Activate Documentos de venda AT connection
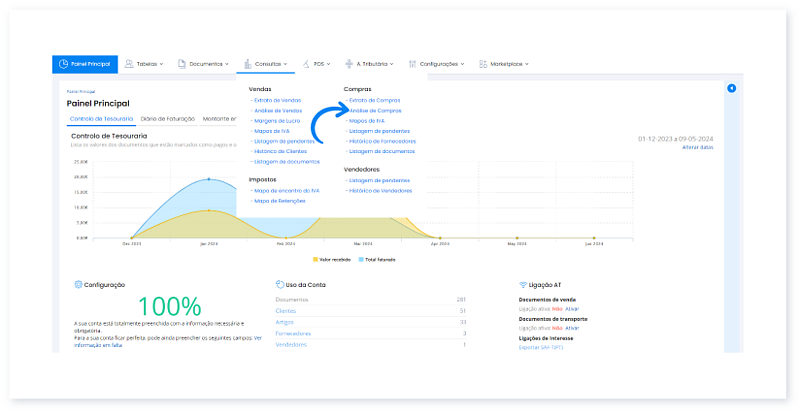 [x=571, y=309]
